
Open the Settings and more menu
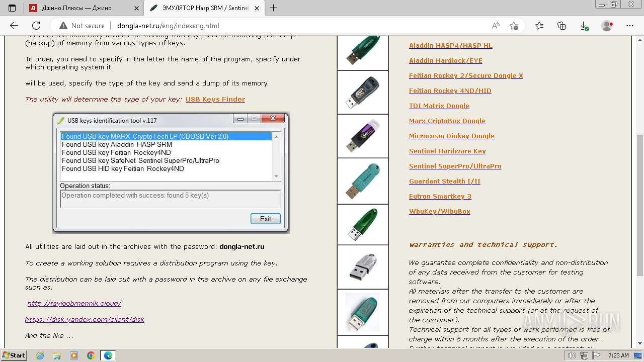(x=629, y=26)
